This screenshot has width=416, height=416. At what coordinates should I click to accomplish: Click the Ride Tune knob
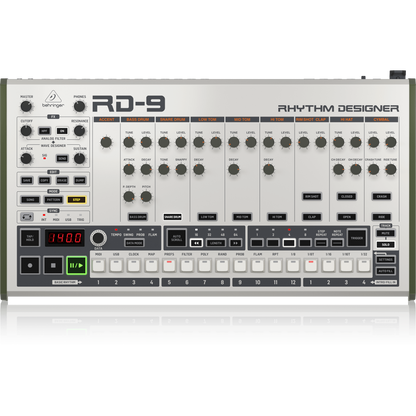(391, 169)
